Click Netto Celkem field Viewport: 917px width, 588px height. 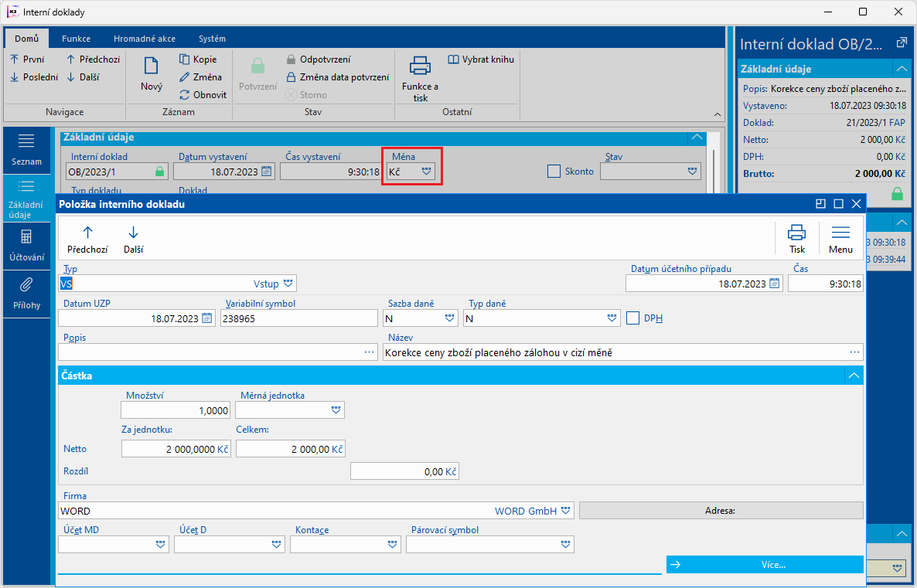pos(291,449)
